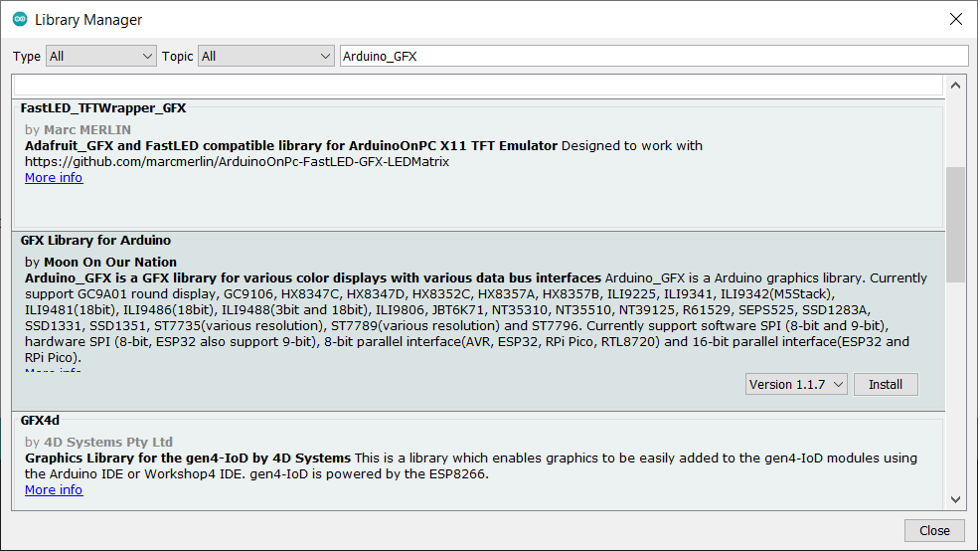
Task: Open the Version 1.1.7 dropdown
Action: click(796, 384)
